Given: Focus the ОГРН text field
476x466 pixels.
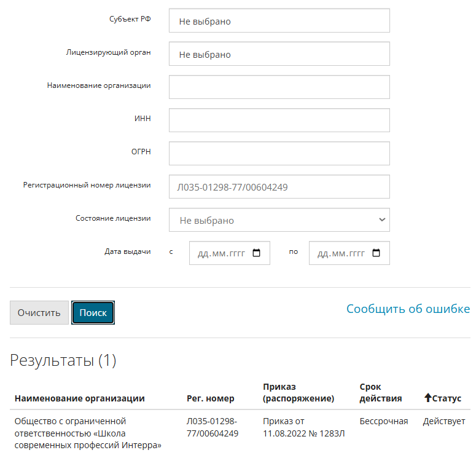Looking at the screenshot, I should (279, 154).
